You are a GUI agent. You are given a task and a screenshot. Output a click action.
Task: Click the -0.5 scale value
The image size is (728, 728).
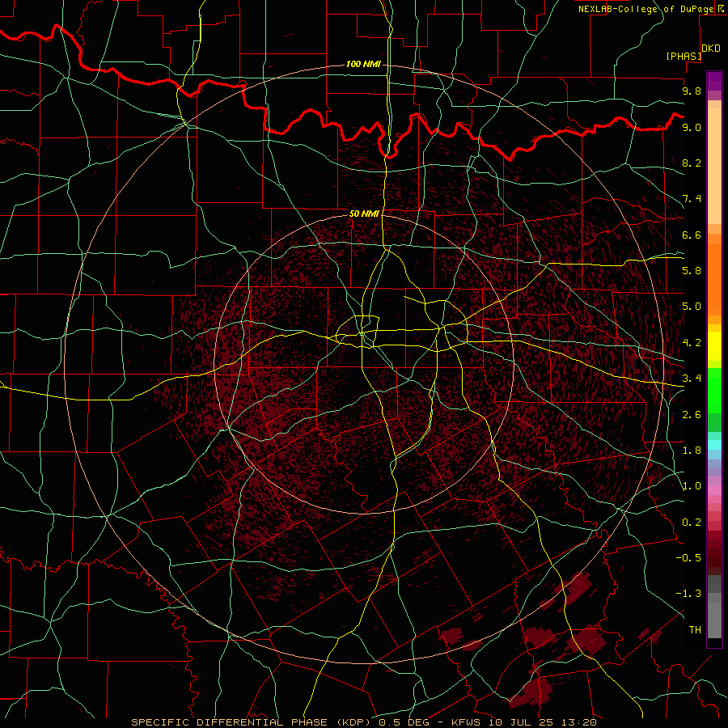tap(688, 558)
